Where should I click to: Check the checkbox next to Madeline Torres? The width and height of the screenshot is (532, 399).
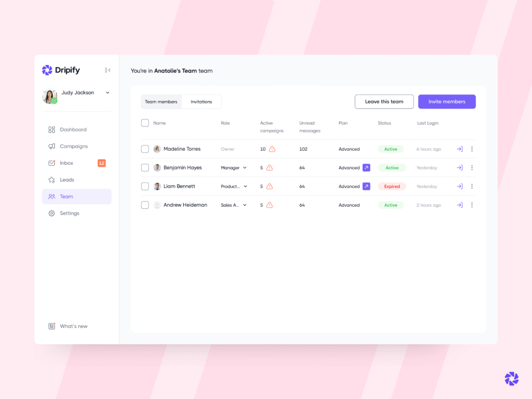[x=145, y=149]
